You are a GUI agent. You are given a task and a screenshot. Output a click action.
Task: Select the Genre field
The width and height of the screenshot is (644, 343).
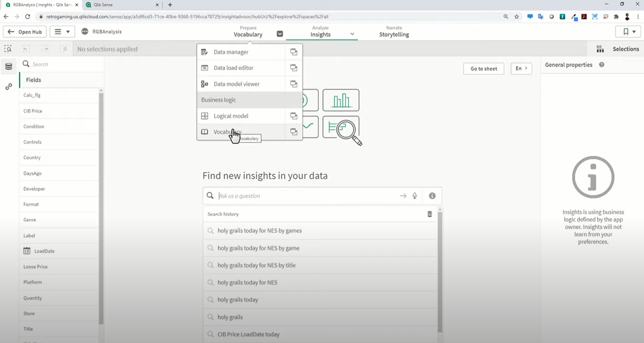[59, 220]
